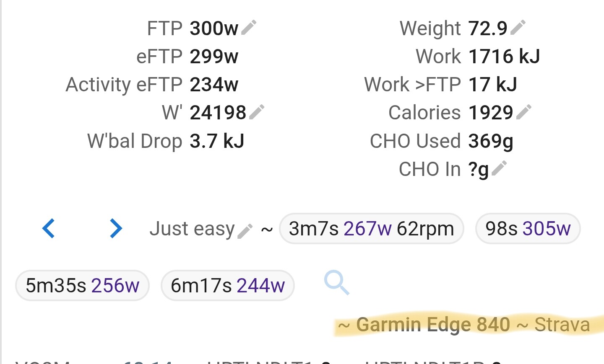This screenshot has height=364, width=604.
Task: Click the Weight 72.9 value
Action: tap(488, 28)
